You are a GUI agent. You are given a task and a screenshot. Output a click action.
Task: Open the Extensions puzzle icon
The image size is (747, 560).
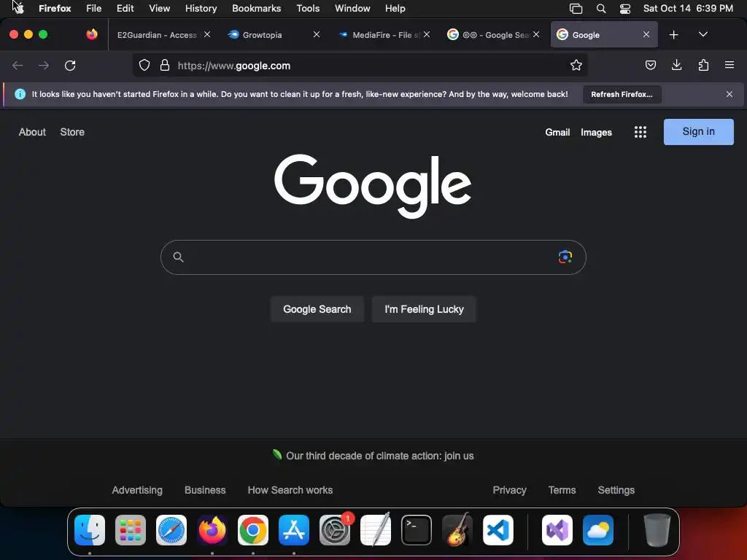(x=703, y=65)
